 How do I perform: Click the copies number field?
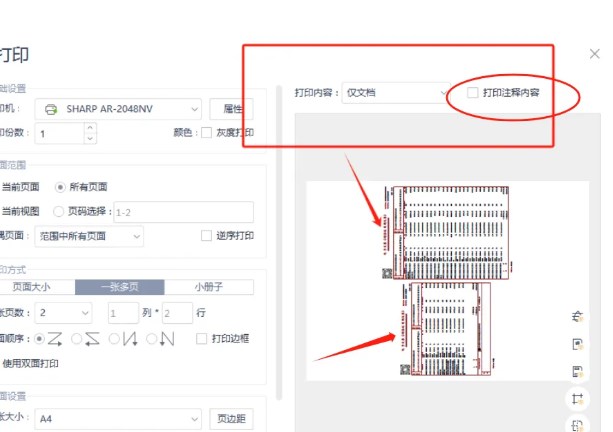coord(59,134)
